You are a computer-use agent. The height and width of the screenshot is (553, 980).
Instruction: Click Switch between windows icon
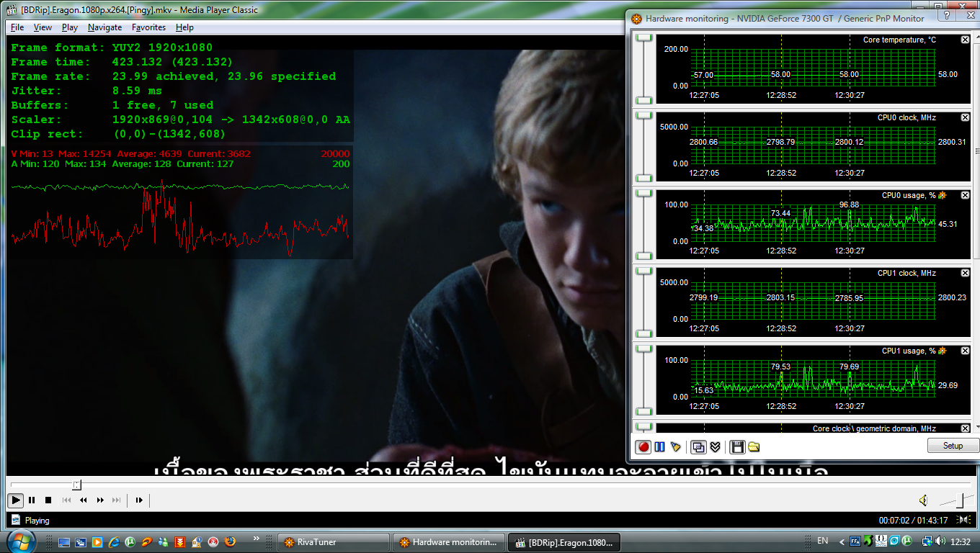coord(81,541)
